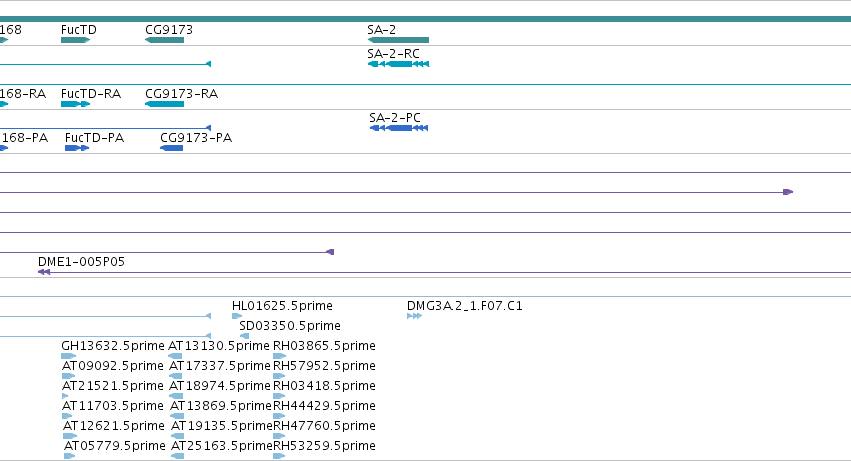Screen dimensions: 851x461
Task: Click the DMG3A.2_1.F07.C1 feature label
Action: (465, 306)
